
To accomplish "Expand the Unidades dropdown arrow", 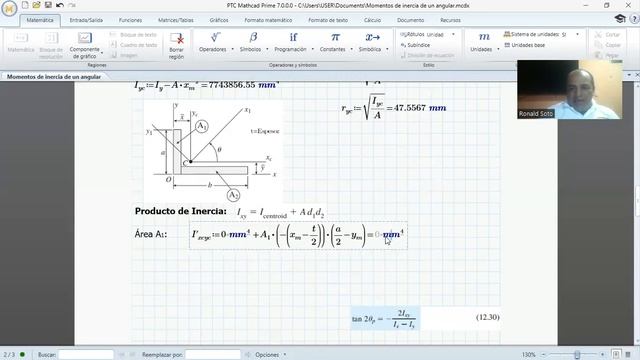I will [498, 49].
